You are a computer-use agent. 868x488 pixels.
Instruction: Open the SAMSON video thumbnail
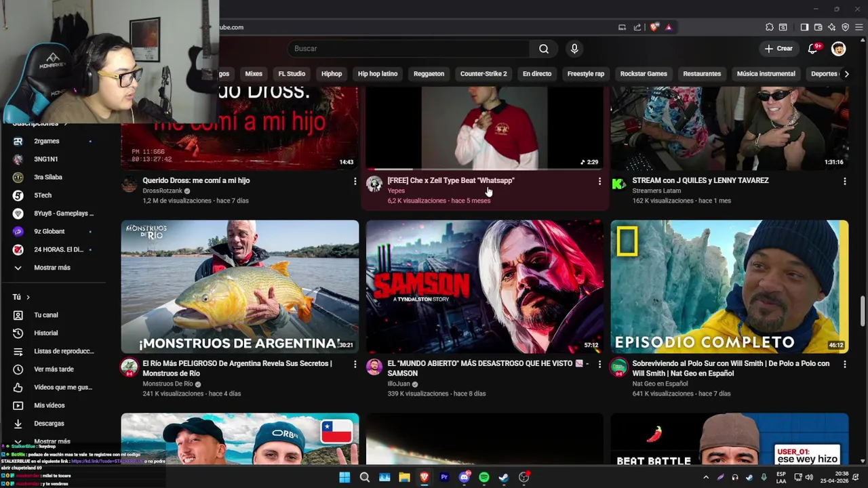point(484,286)
